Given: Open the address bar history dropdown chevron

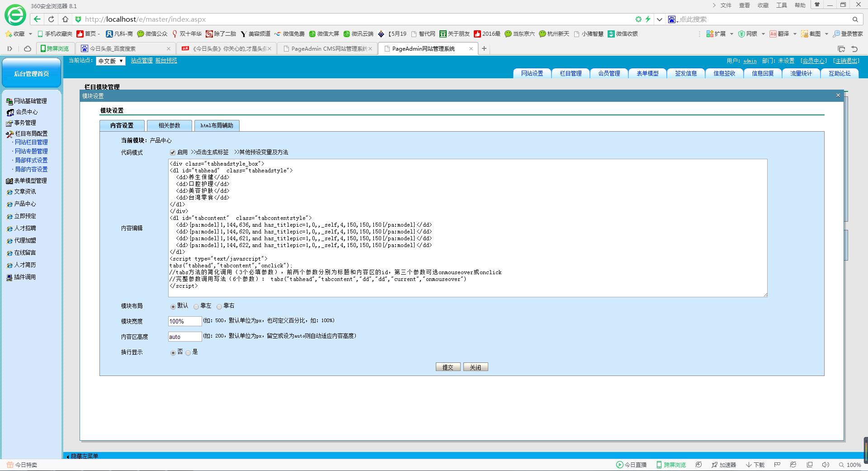Looking at the screenshot, I should point(660,19).
